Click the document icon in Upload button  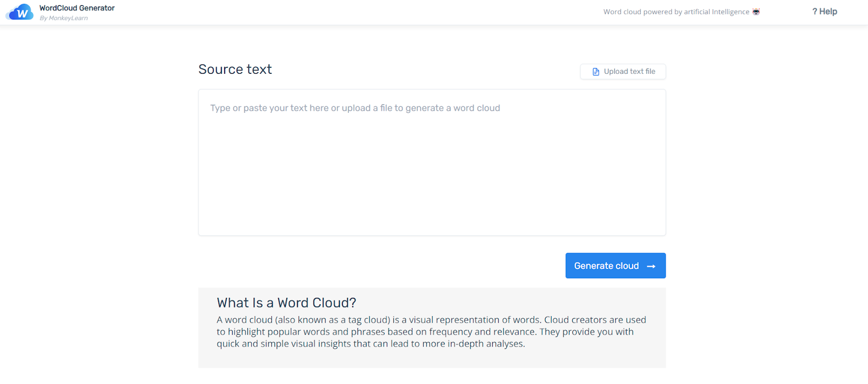[x=596, y=72]
